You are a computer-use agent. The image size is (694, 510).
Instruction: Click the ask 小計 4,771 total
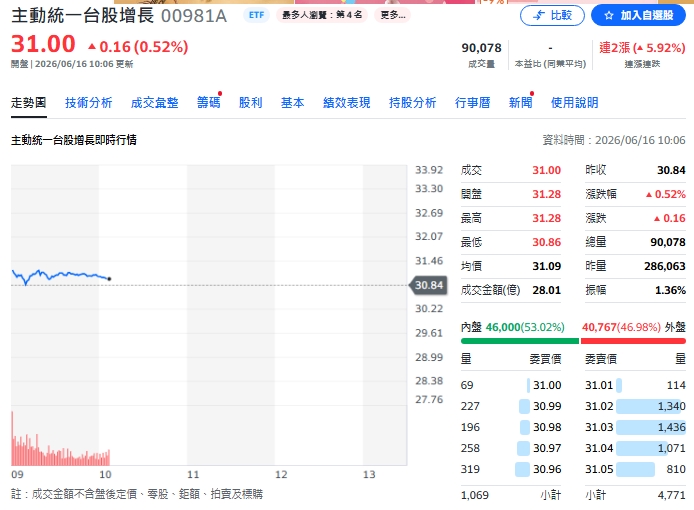671,495
